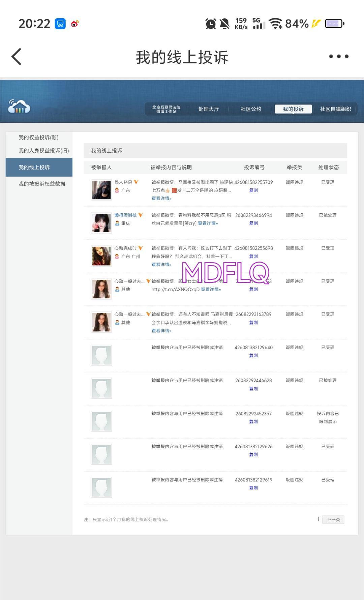Viewport: 364px width, 600px height.
Task: Open username link 懒得喷制杖
Action: tap(125, 215)
